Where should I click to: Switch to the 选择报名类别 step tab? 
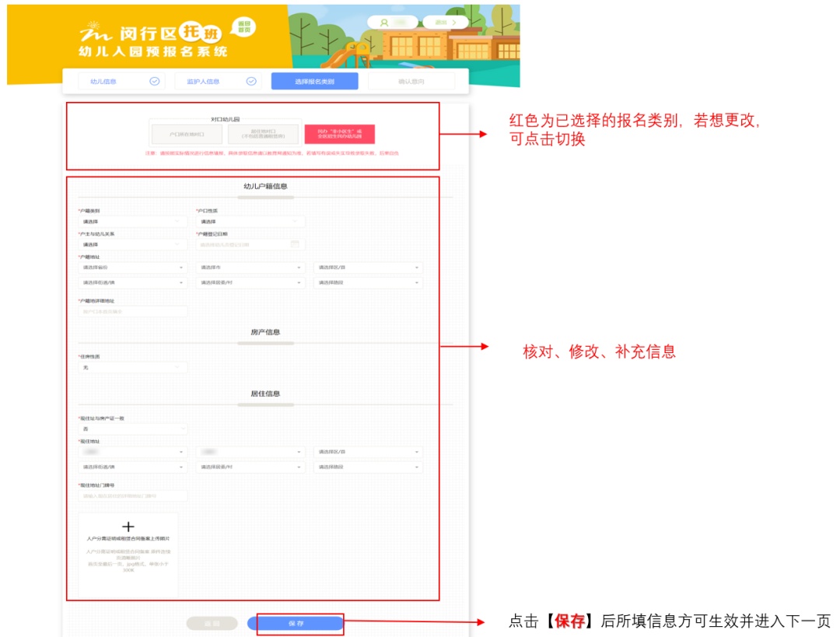click(x=314, y=81)
